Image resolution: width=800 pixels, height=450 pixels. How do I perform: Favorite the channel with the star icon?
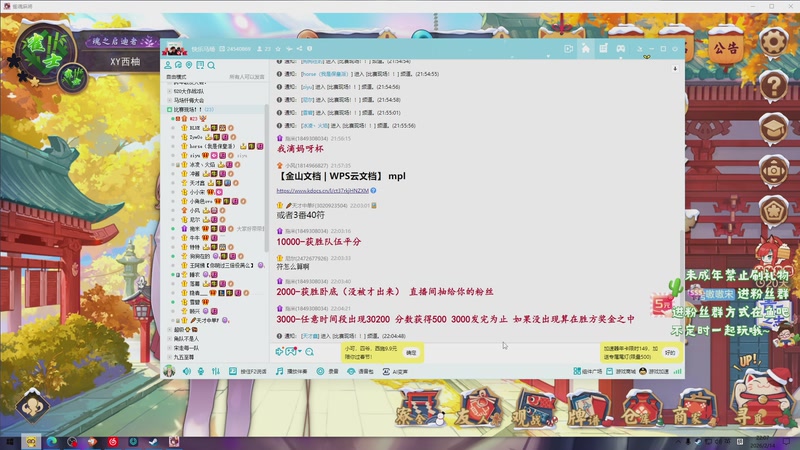tap(278, 49)
